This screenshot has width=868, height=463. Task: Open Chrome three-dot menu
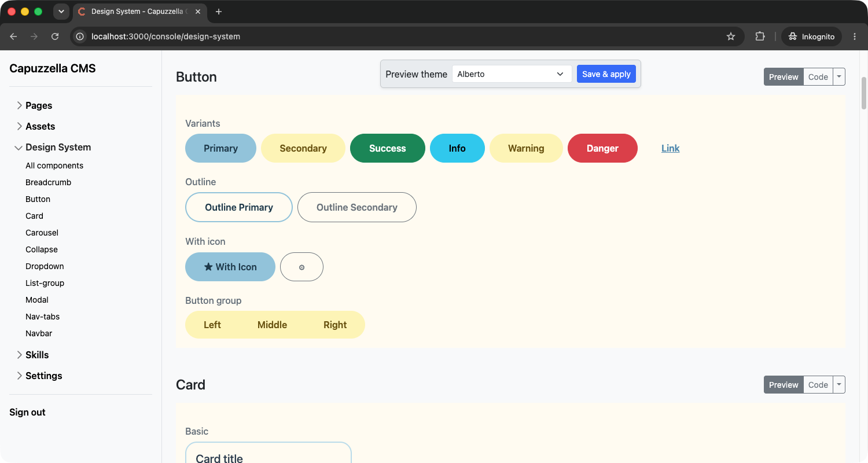[855, 36]
